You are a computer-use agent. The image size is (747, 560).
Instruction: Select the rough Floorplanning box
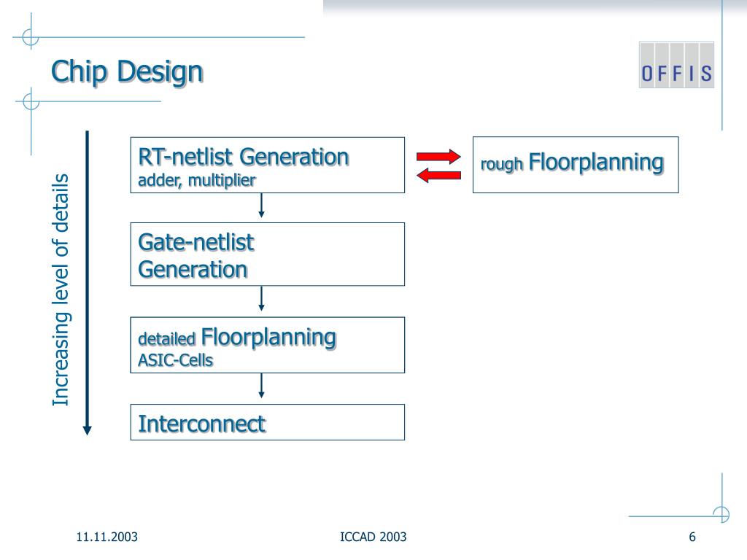(x=576, y=165)
